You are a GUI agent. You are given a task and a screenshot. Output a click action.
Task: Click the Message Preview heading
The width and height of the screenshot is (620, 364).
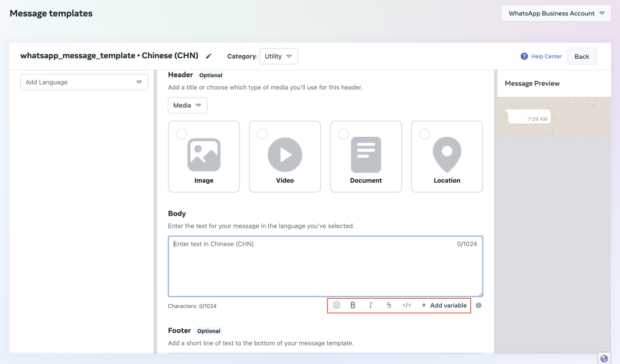(532, 83)
